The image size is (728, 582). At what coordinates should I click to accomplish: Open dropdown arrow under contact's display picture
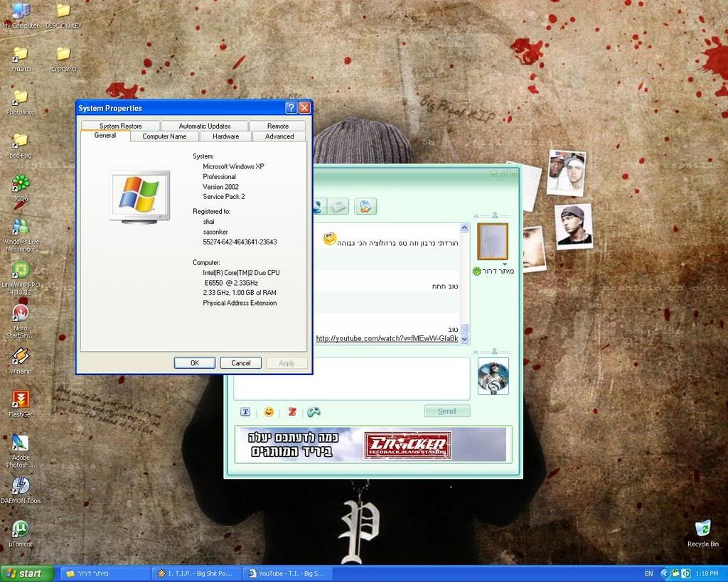pyautogui.click(x=505, y=264)
